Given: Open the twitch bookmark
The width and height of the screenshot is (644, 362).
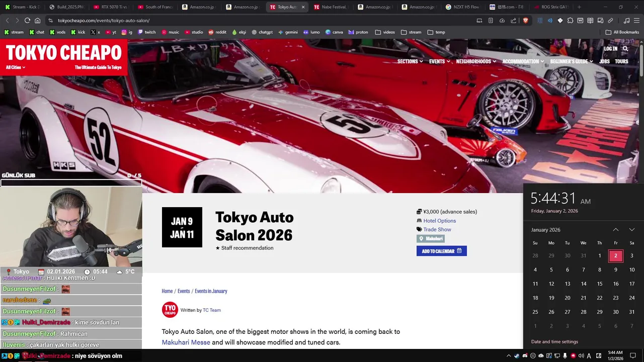Looking at the screenshot, I should 147,32.
